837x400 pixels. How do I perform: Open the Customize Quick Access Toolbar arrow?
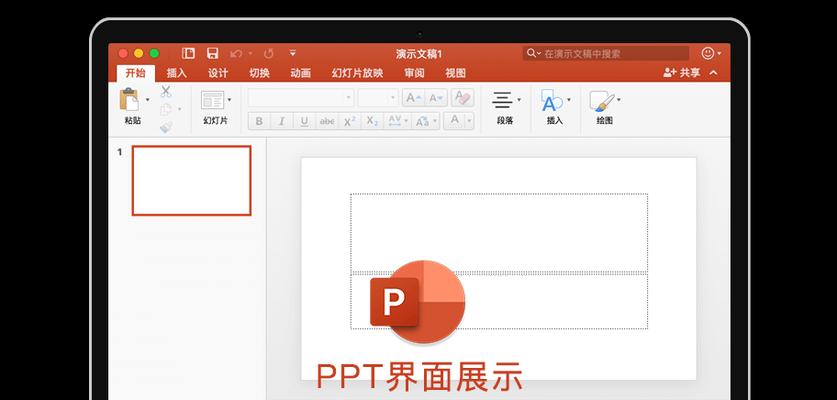pos(293,53)
